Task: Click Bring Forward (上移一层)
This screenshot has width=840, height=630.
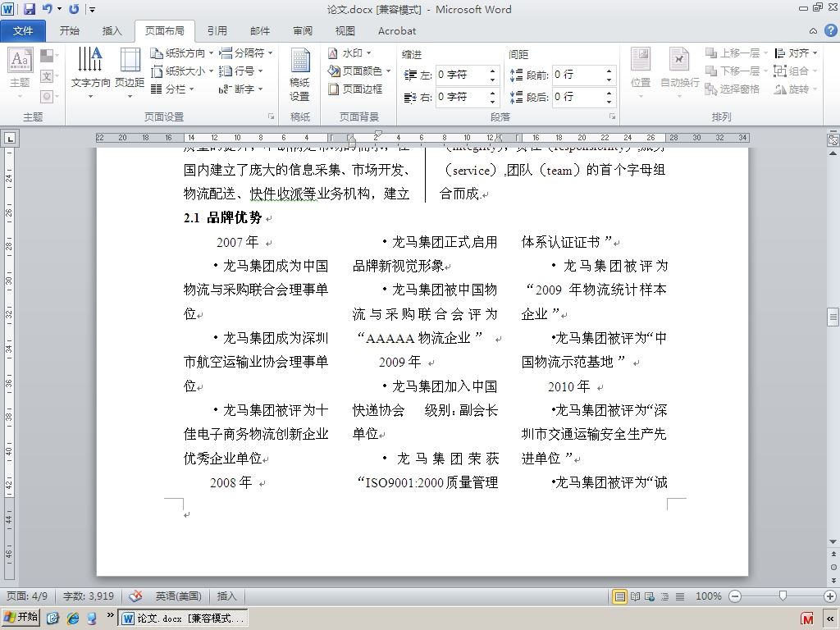Action: pos(736,53)
